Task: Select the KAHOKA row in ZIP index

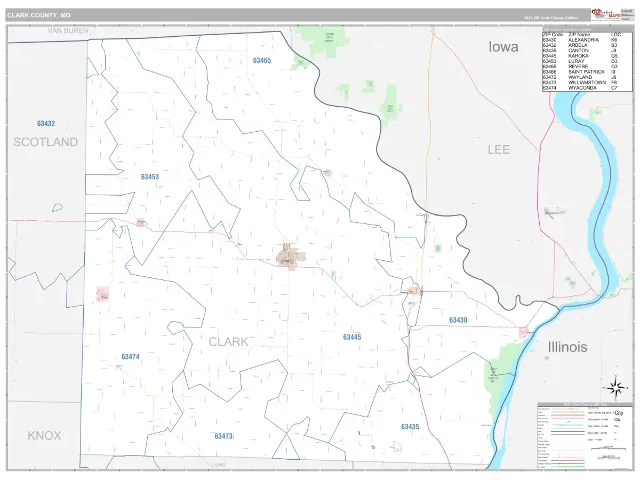Action: [x=587, y=56]
